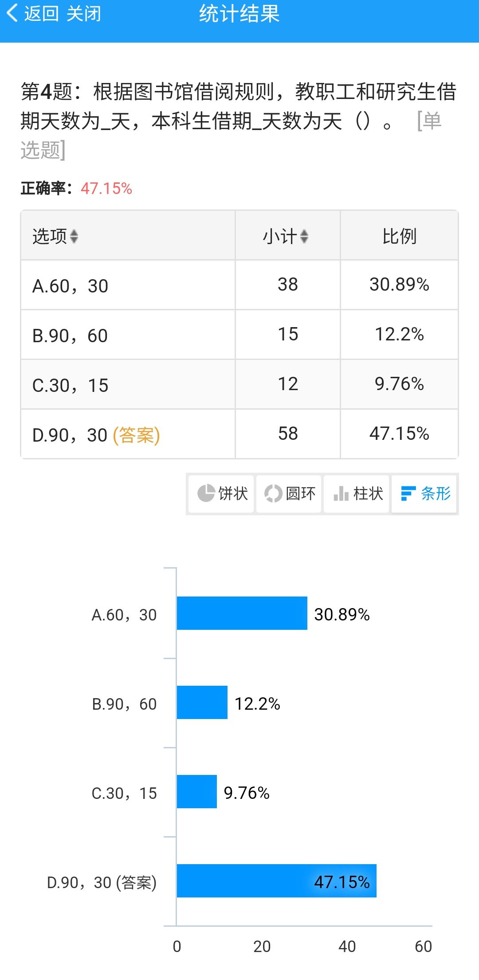Select the 柱状 column chart icon
This screenshot has width=479, height=980.
click(x=341, y=494)
